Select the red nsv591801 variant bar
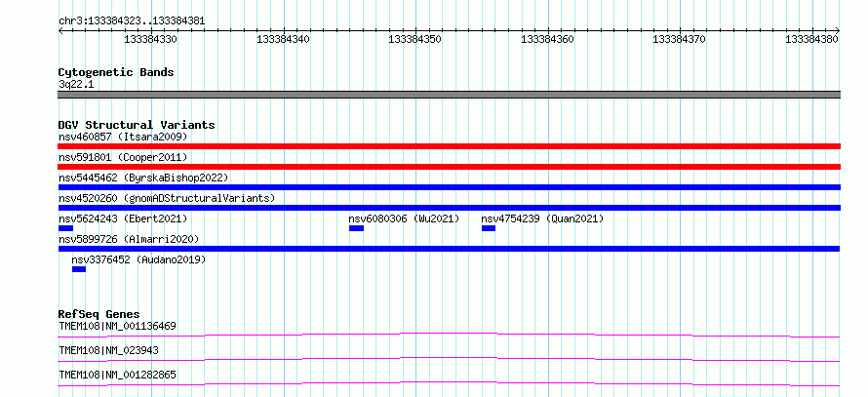868x397 pixels. coord(449,167)
